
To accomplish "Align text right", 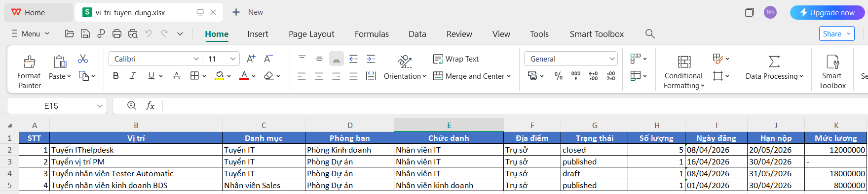I will coord(336,76).
